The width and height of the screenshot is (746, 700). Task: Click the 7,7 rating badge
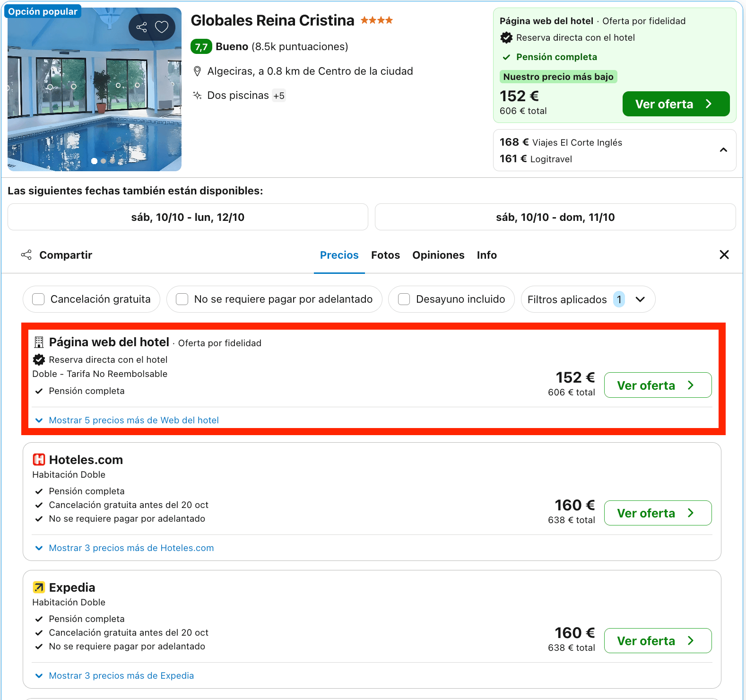(x=201, y=47)
